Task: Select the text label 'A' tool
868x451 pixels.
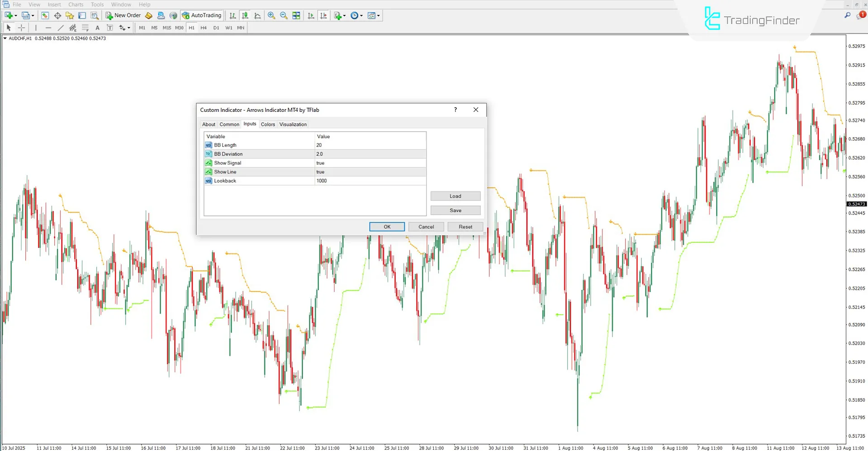Action: tap(97, 28)
